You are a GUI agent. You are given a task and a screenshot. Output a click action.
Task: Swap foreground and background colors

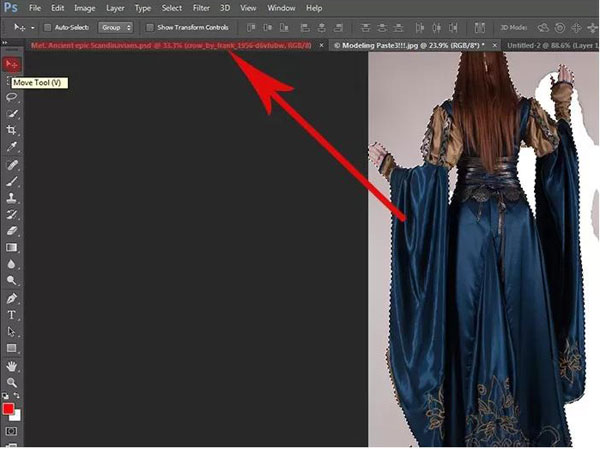pos(16,395)
